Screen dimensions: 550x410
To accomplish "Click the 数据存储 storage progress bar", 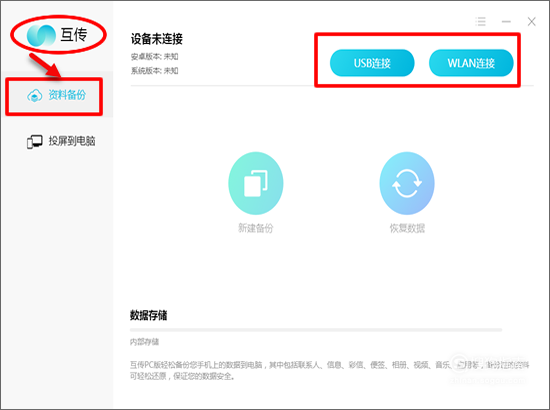I will [x=316, y=330].
